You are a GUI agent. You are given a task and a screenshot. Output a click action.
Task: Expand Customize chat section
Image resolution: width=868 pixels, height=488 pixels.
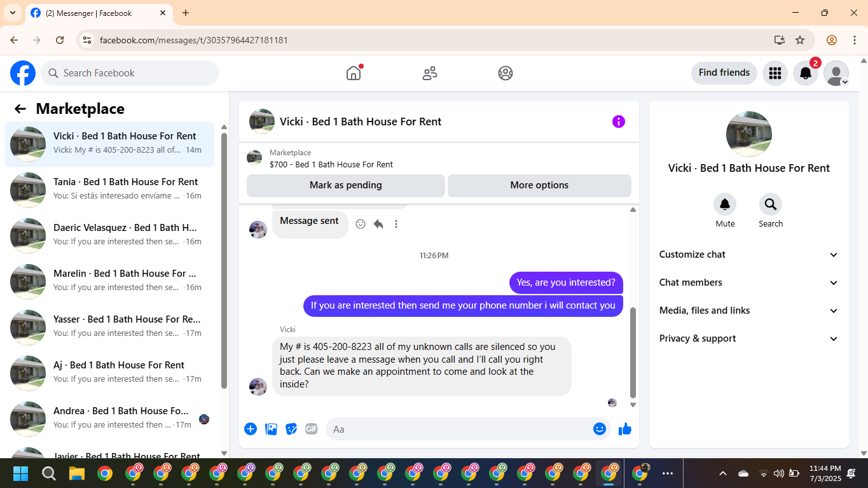(x=748, y=254)
